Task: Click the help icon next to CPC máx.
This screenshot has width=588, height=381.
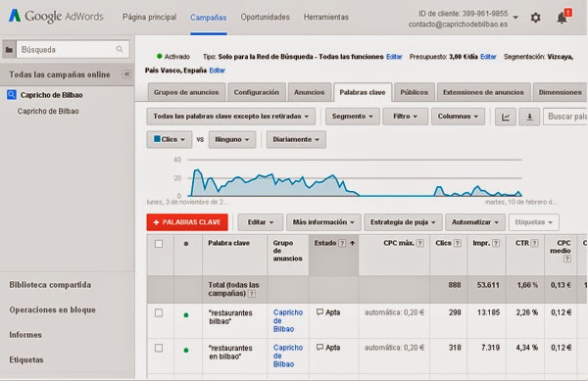Action: [420, 243]
